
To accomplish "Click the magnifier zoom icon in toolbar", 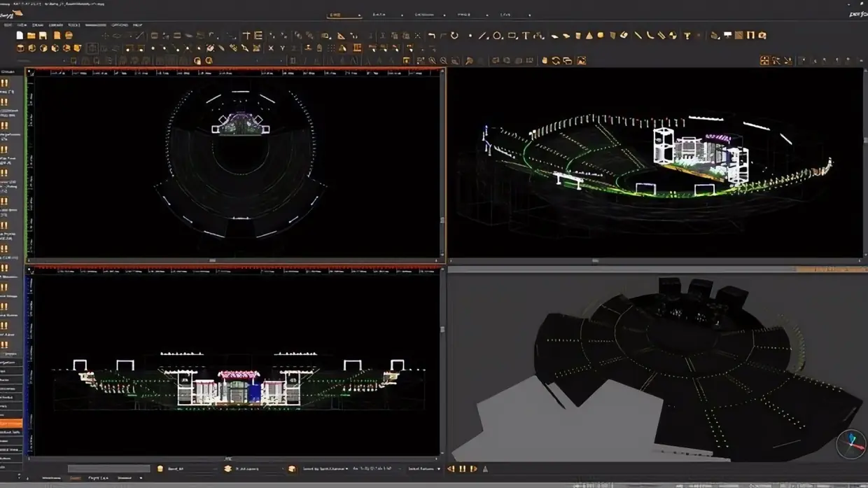I will point(443,60).
